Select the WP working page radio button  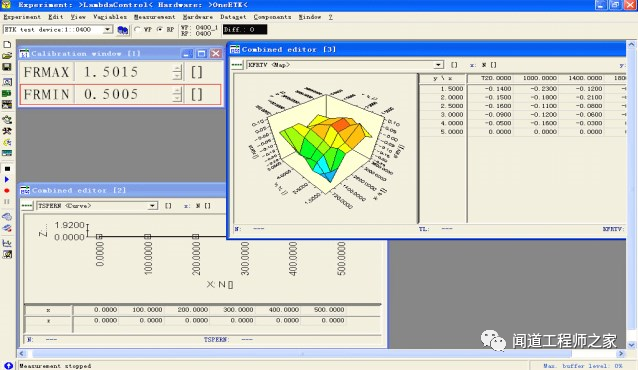coord(137,29)
